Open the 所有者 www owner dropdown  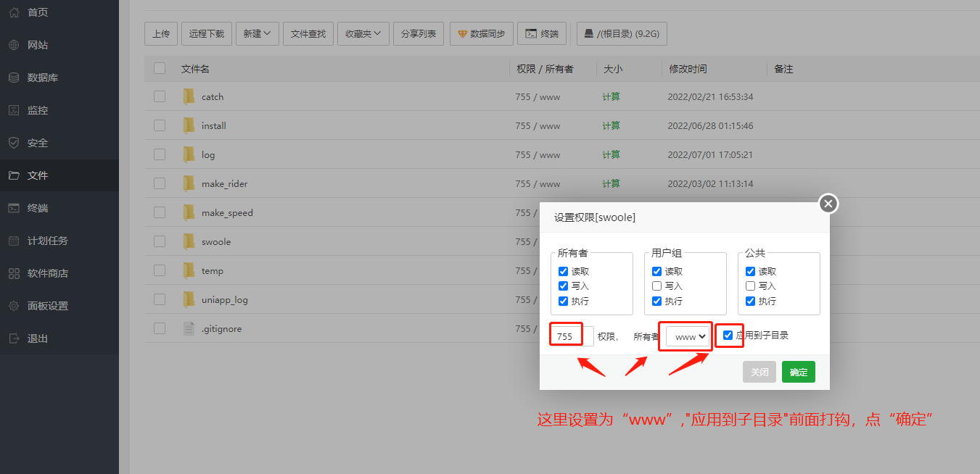pos(687,336)
